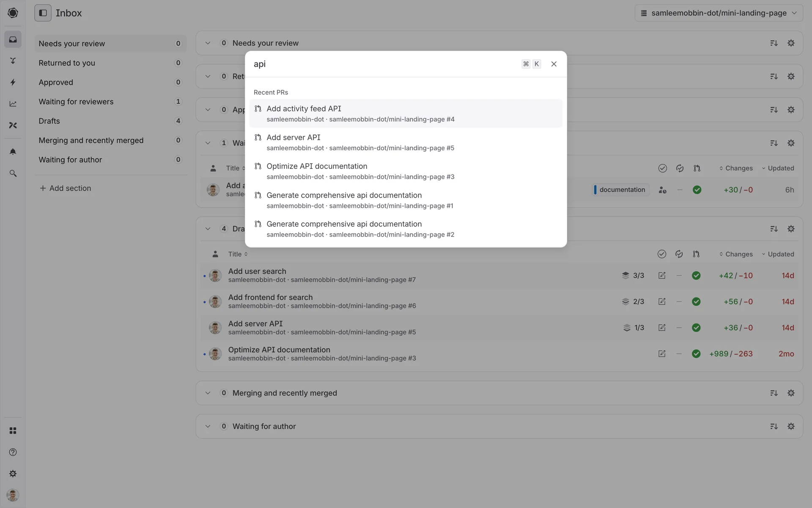The height and width of the screenshot is (508, 812).
Task: Open repository selector samleemobbin-dot/mini-landing-page
Action: pos(719,13)
